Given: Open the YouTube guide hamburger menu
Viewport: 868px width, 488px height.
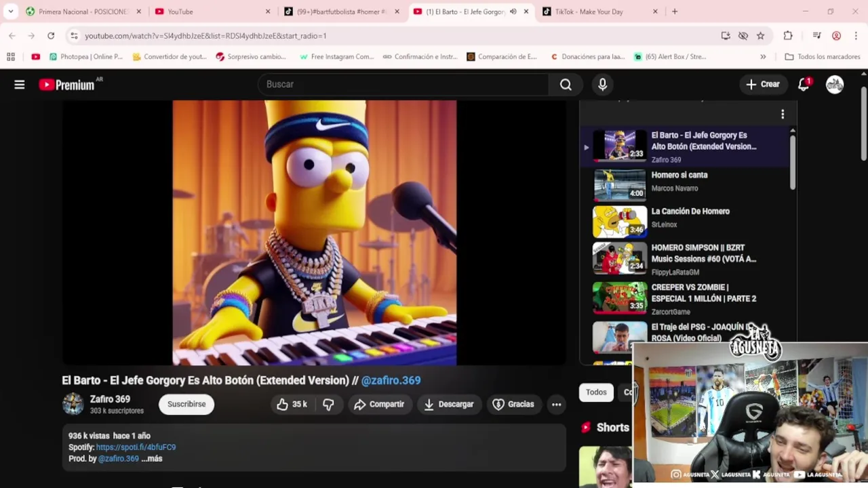Looking at the screenshot, I should (20, 85).
